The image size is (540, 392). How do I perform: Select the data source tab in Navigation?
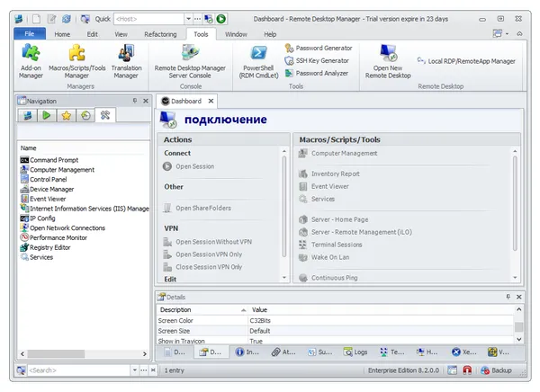click(28, 115)
